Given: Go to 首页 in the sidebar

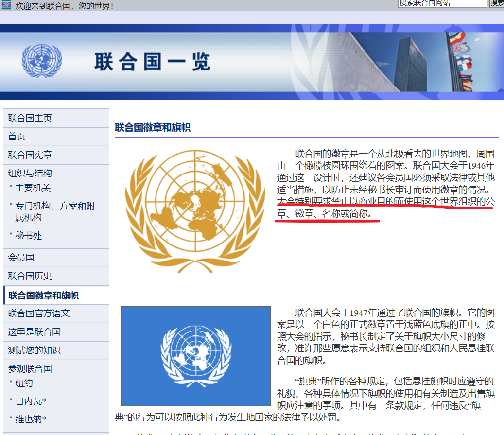Looking at the screenshot, I should [x=17, y=136].
